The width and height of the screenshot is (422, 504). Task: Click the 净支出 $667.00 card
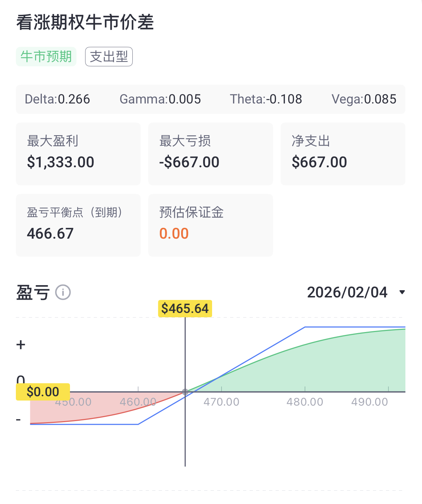pos(343,154)
